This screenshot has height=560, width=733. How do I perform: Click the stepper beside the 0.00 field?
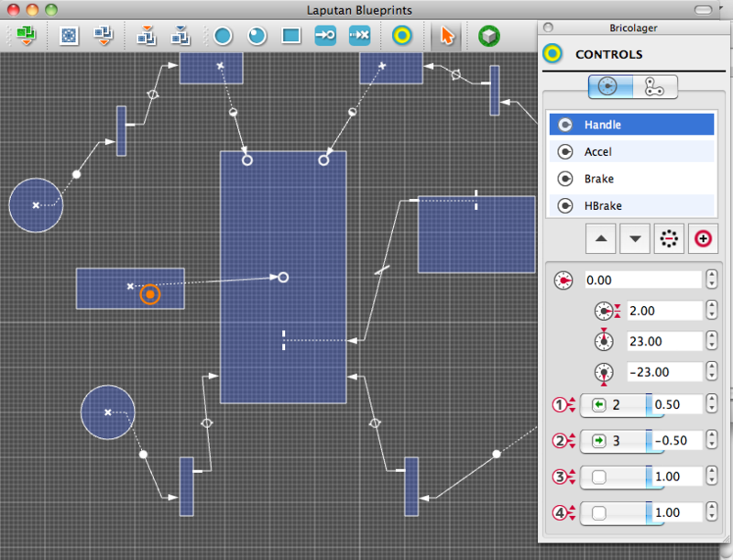712,280
